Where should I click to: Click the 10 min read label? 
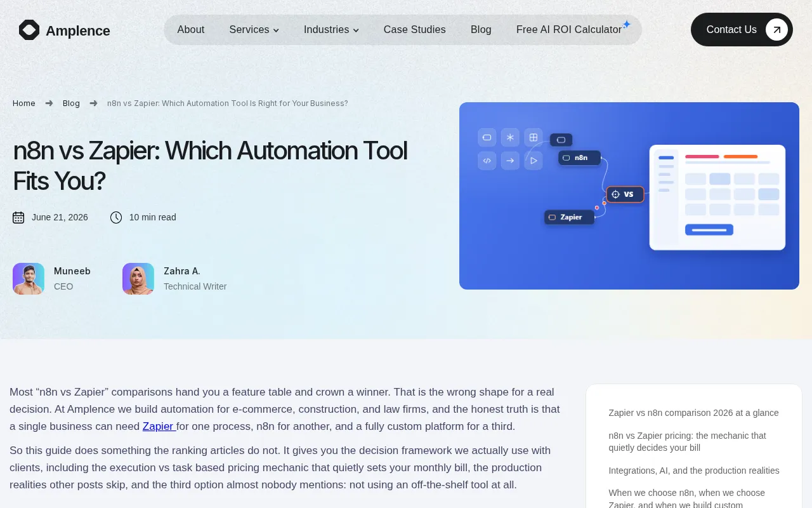tap(153, 217)
